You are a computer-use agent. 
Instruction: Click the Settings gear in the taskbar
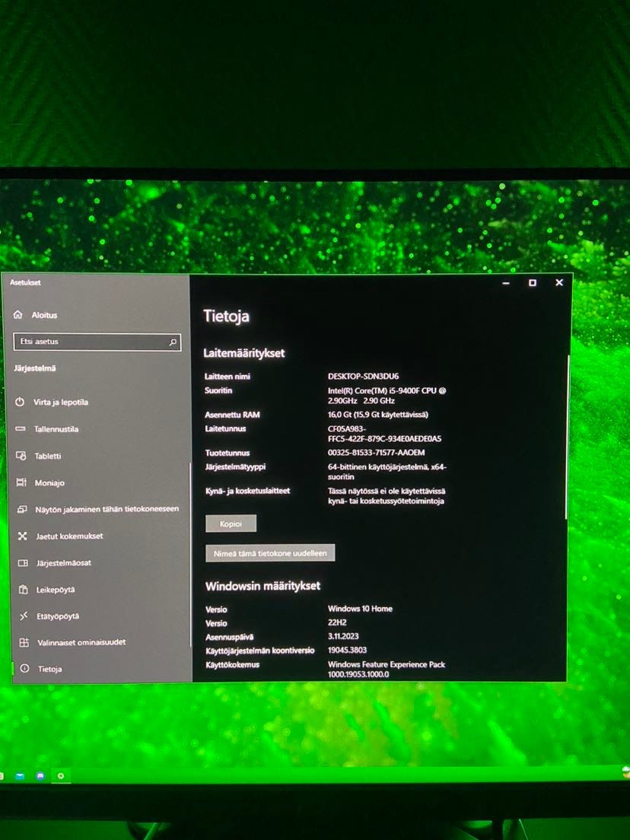point(61,775)
